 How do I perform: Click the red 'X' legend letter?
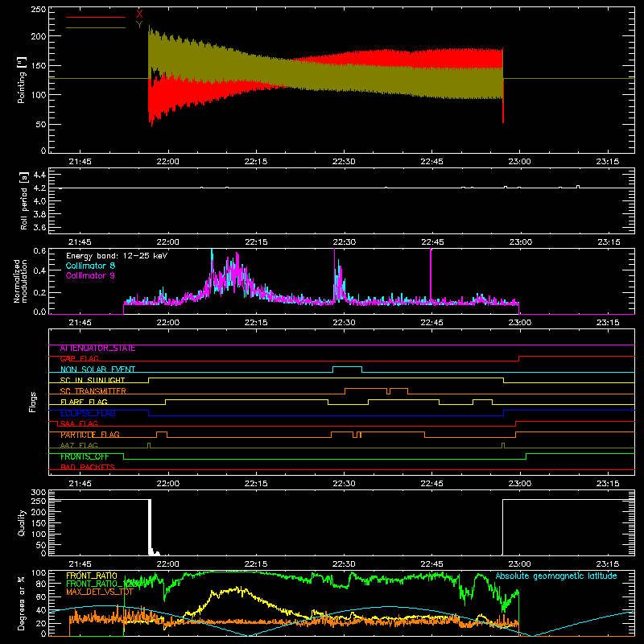click(139, 14)
